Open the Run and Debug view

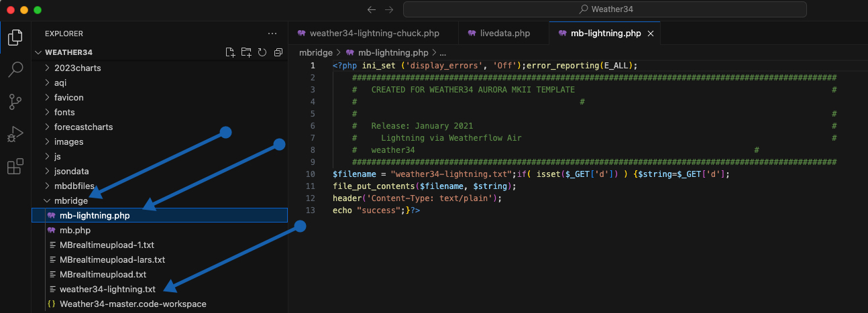click(x=15, y=135)
